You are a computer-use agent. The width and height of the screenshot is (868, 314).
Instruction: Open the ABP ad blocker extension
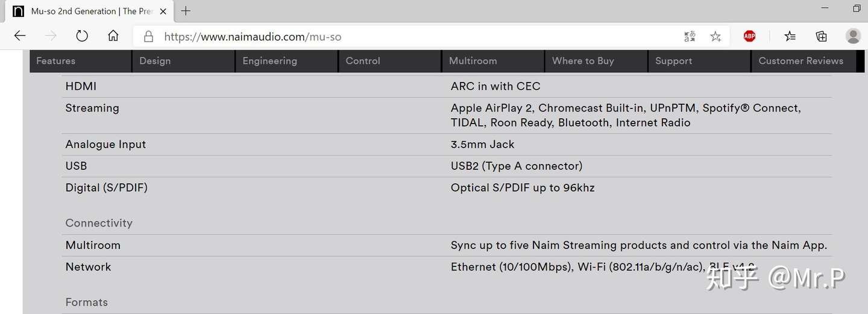pyautogui.click(x=749, y=36)
